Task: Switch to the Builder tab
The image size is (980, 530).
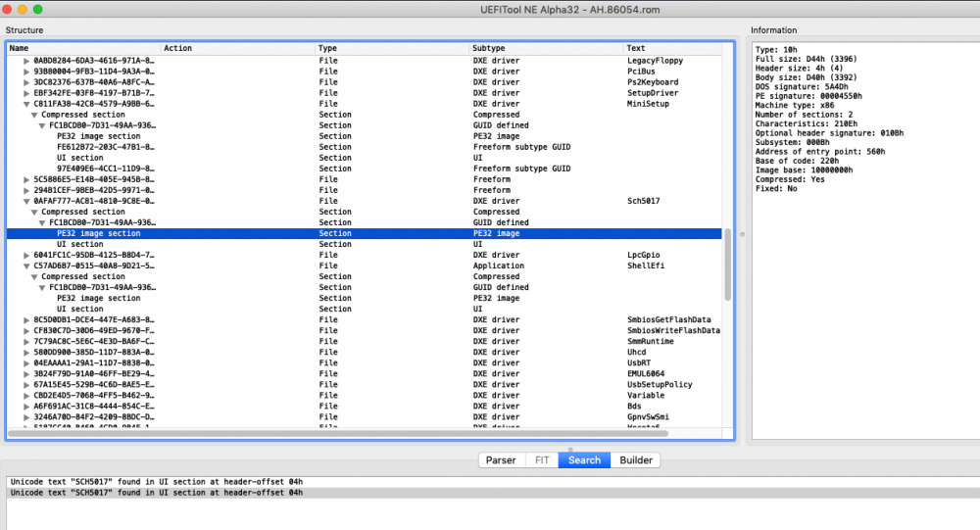Action: (x=636, y=460)
